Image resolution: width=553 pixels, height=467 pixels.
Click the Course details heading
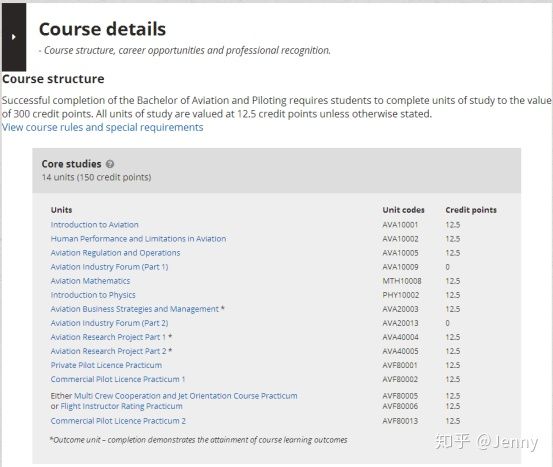(x=102, y=29)
